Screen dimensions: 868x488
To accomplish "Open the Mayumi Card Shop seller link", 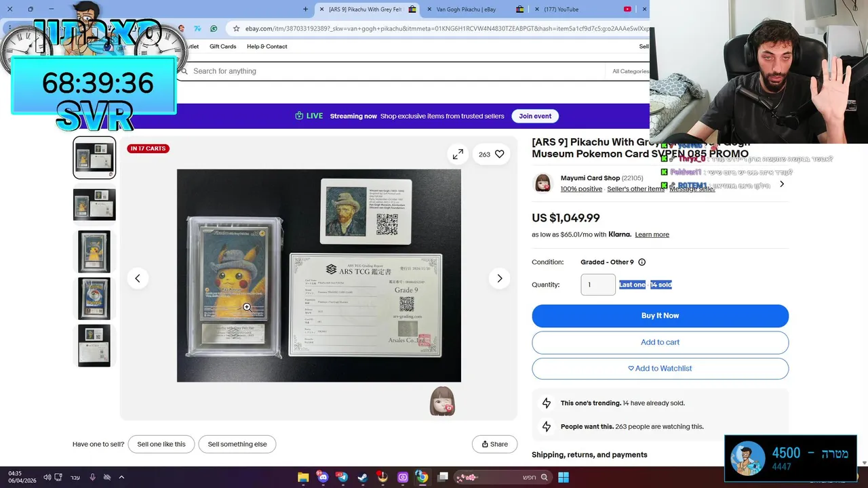I will [x=590, y=178].
